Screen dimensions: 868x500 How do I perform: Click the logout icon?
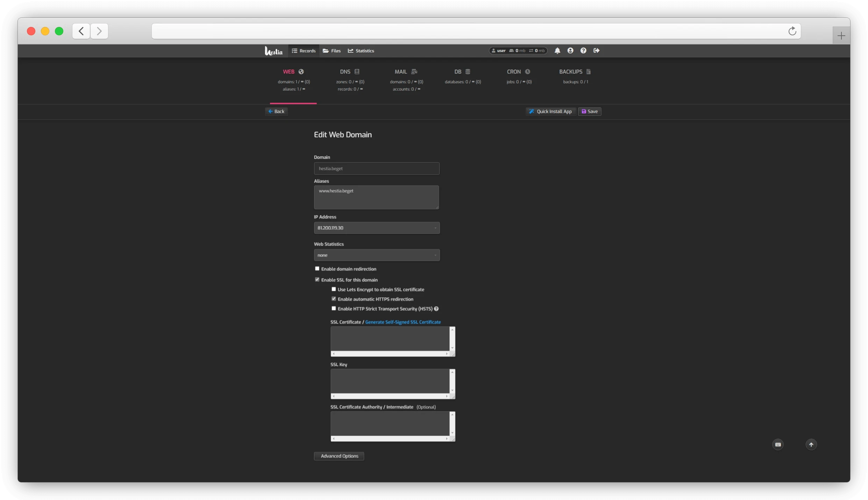596,50
